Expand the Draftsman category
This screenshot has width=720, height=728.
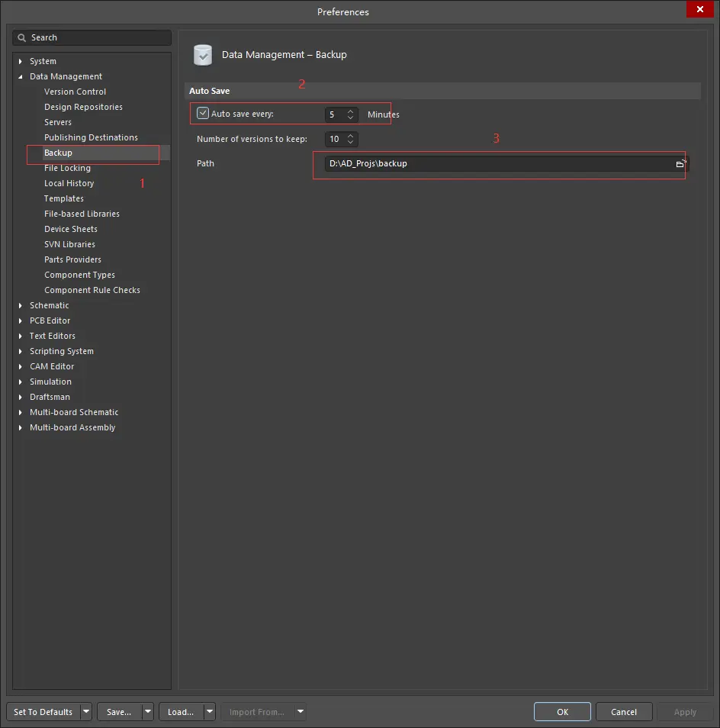point(20,398)
